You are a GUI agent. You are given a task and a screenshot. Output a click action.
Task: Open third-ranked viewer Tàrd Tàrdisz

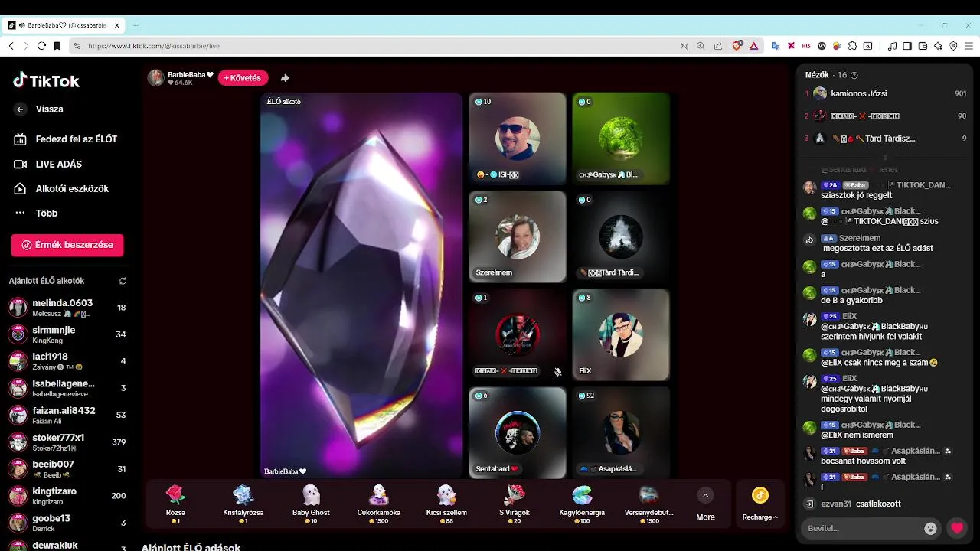click(885, 139)
